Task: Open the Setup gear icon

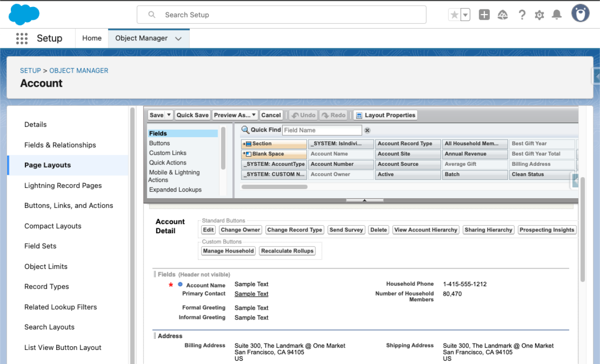Action: click(539, 15)
